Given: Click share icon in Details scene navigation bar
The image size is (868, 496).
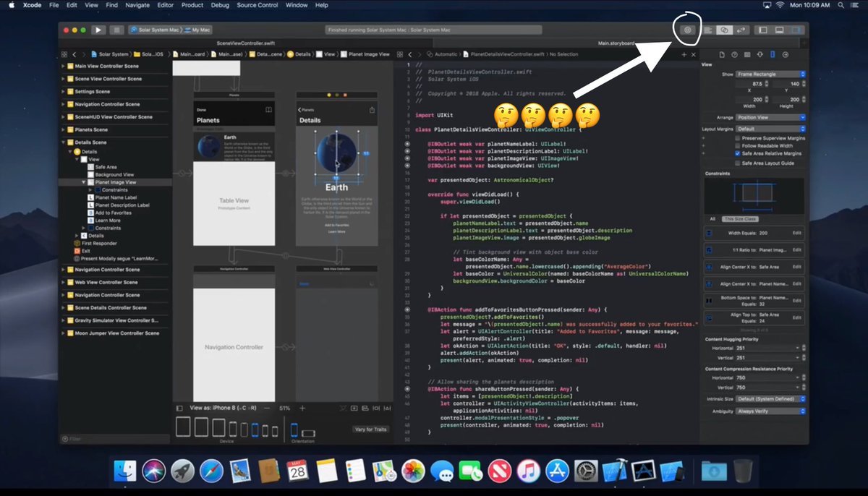Looking at the screenshot, I should pyautogui.click(x=373, y=110).
